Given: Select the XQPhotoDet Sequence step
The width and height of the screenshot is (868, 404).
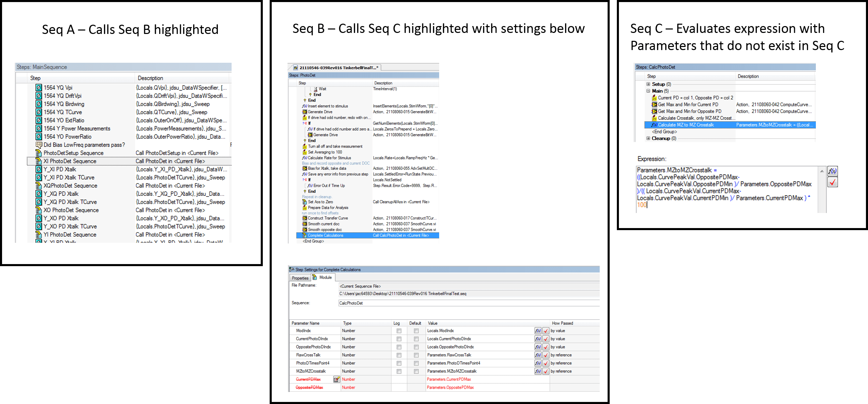Looking at the screenshot, I should [70, 186].
